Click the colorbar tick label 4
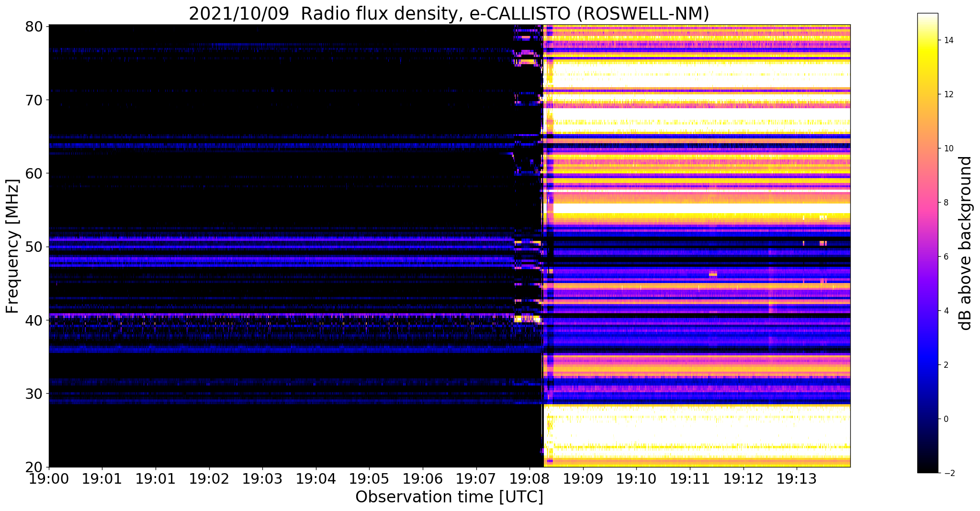Image resolution: width=980 pixels, height=511 pixels. tap(946, 311)
